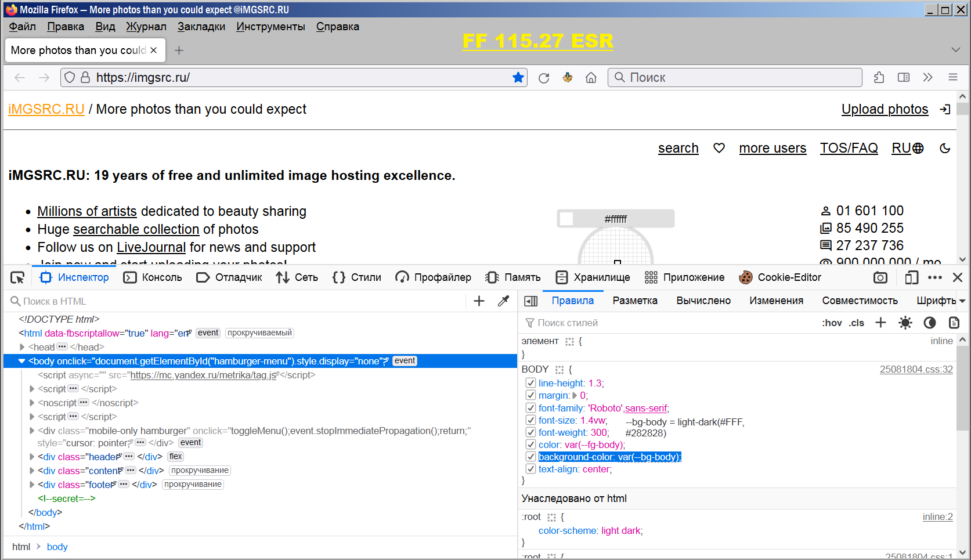This screenshot has width=971, height=560.
Task: Open the more users link
Action: (773, 148)
